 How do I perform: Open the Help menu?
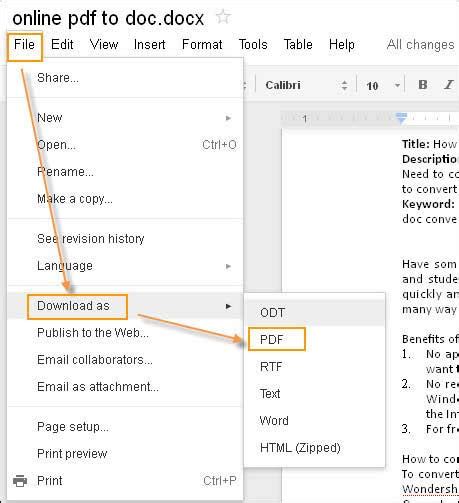[342, 45]
